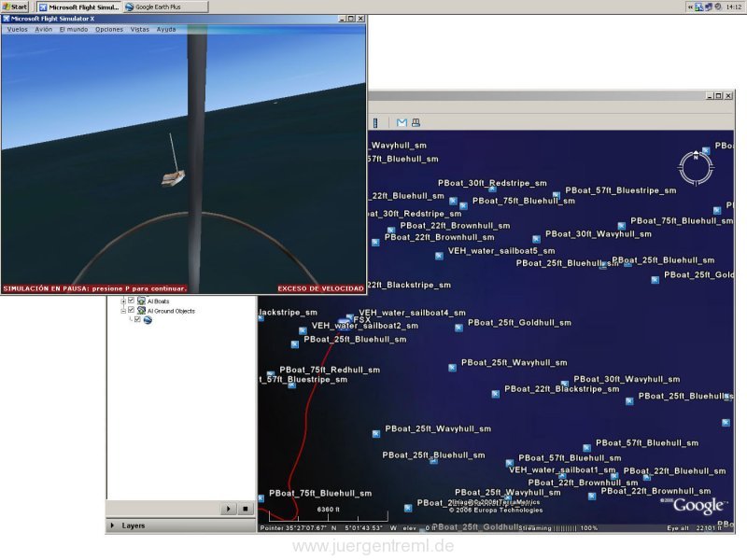Click the ruler icon in Google Earth toolbar
This screenshot has width=747, height=560.
[375, 123]
